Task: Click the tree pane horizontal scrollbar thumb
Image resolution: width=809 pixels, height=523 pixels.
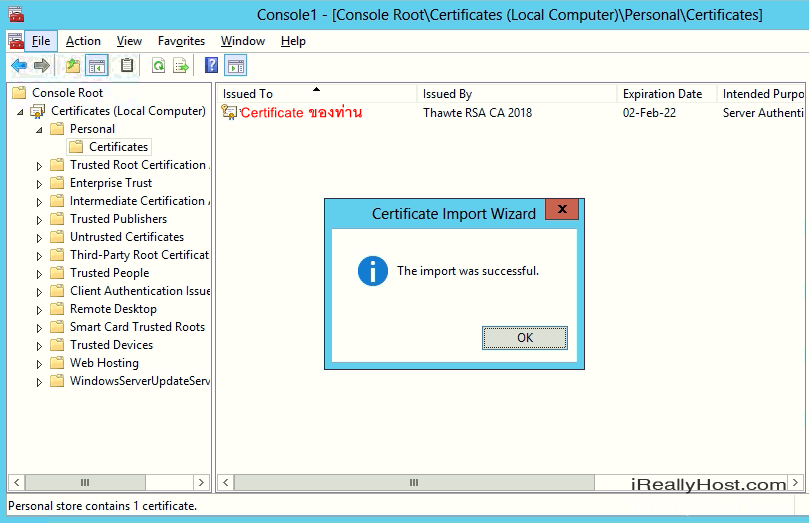Action: [85, 482]
